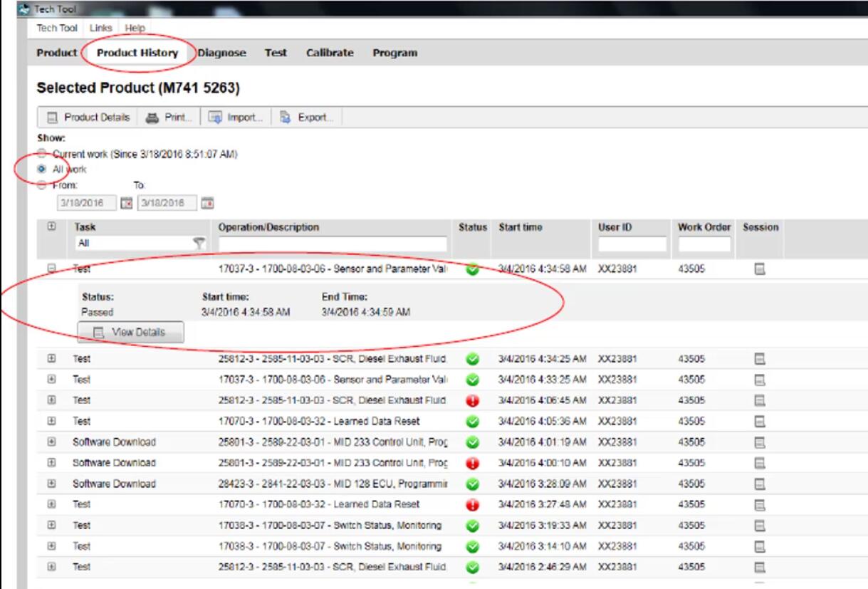The width and height of the screenshot is (868, 589).
Task: Open session icon for 4:01:19 AM row
Action: click(760, 442)
